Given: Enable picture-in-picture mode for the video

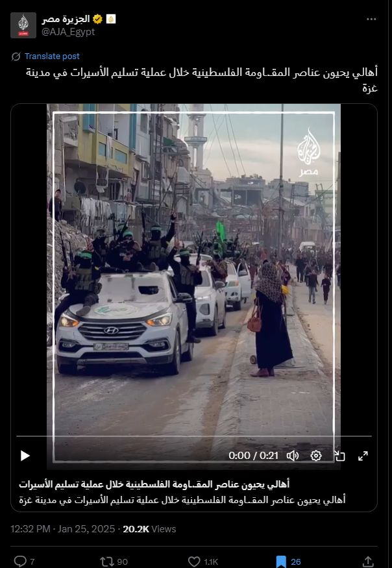Looking at the screenshot, I should pos(339,456).
